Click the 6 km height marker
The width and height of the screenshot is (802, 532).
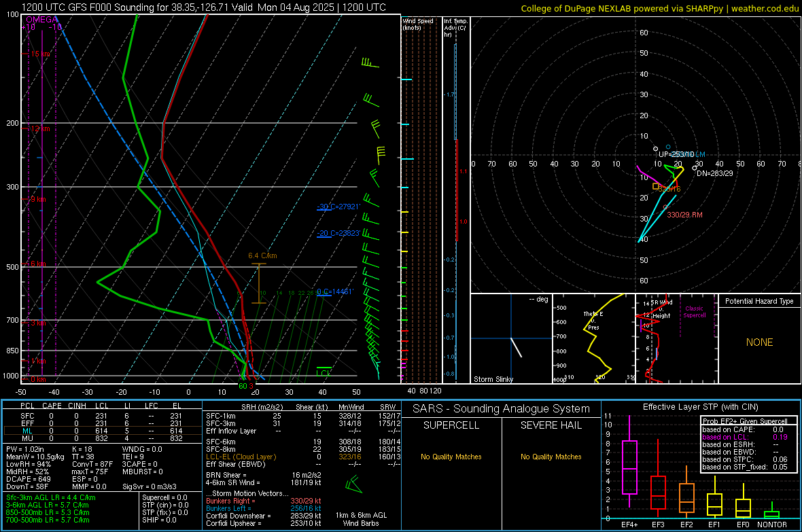[x=39, y=264]
